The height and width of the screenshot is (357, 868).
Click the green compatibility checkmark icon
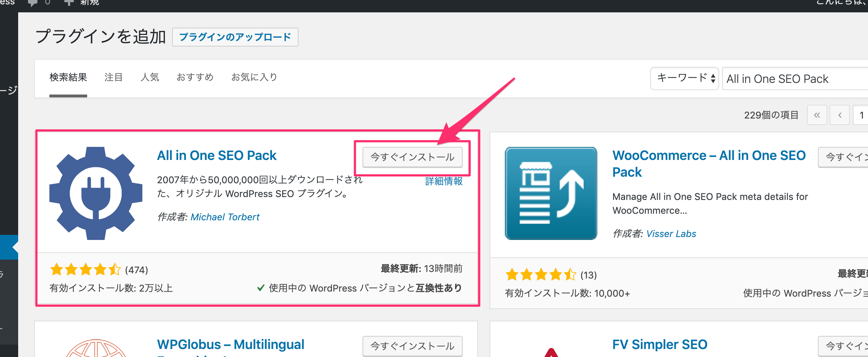(x=260, y=288)
